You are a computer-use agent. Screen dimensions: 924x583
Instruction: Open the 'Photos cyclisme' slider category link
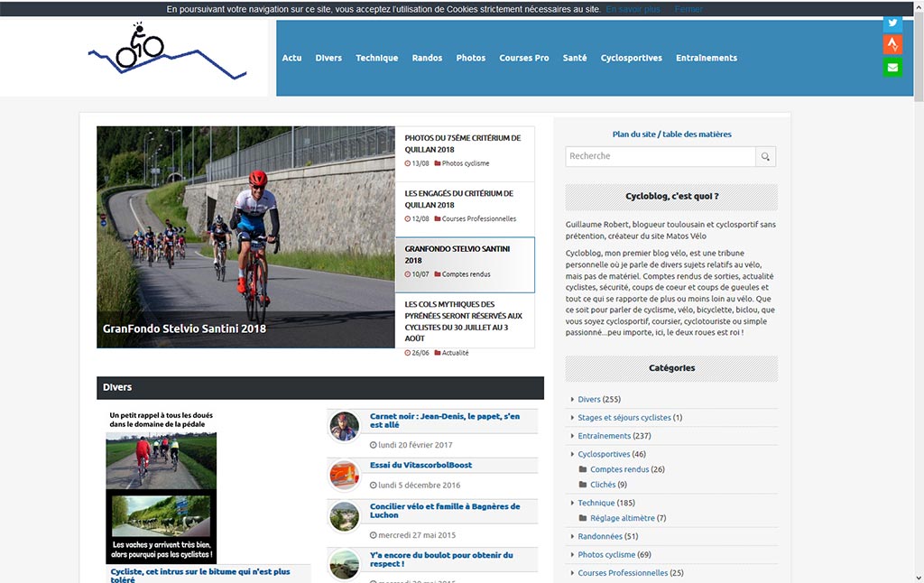point(466,163)
